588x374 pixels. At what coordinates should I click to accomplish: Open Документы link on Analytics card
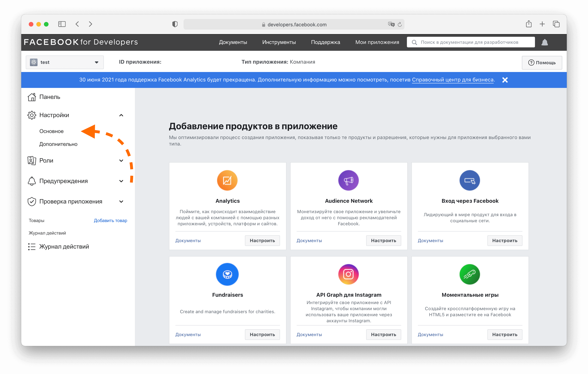pos(188,241)
